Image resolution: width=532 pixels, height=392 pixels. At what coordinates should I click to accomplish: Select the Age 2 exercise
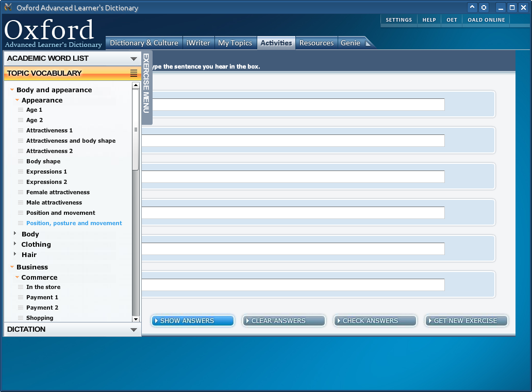click(x=35, y=120)
